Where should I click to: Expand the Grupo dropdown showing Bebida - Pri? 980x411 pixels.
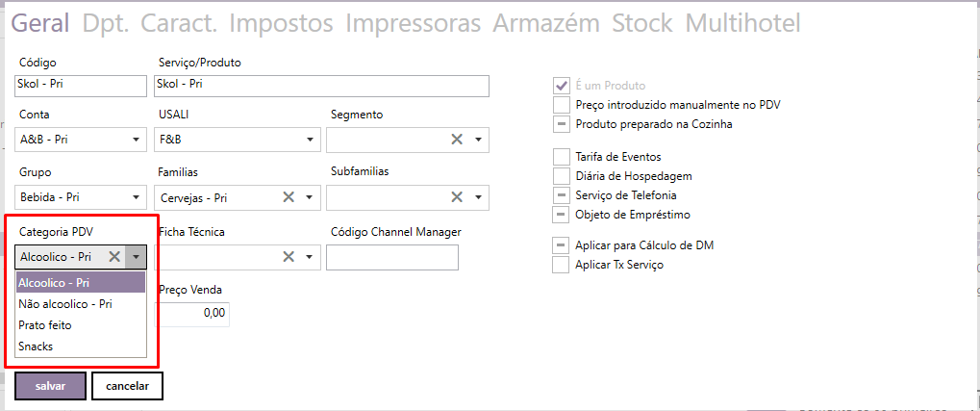pos(137,198)
